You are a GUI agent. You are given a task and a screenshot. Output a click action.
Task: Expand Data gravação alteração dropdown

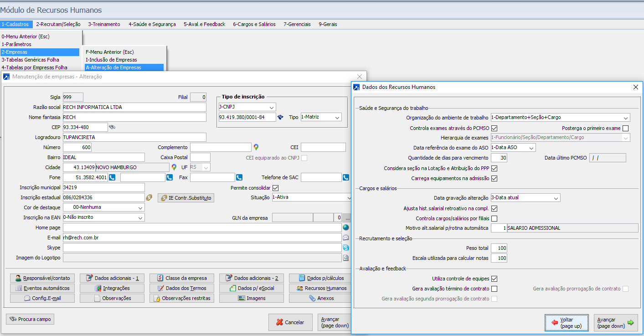pos(556,198)
